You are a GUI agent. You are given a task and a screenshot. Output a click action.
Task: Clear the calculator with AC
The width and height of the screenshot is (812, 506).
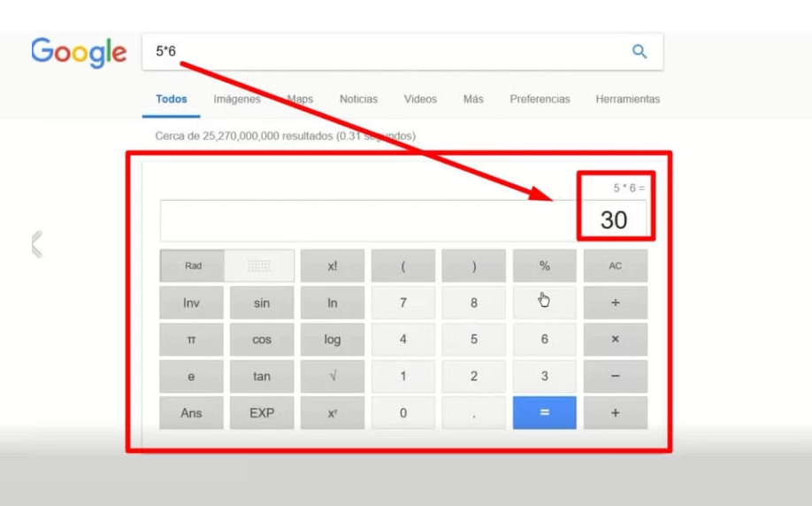coord(615,265)
